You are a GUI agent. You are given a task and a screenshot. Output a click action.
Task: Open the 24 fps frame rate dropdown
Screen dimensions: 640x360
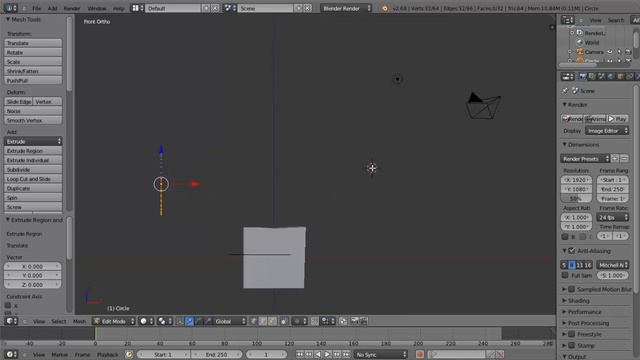coord(612,218)
